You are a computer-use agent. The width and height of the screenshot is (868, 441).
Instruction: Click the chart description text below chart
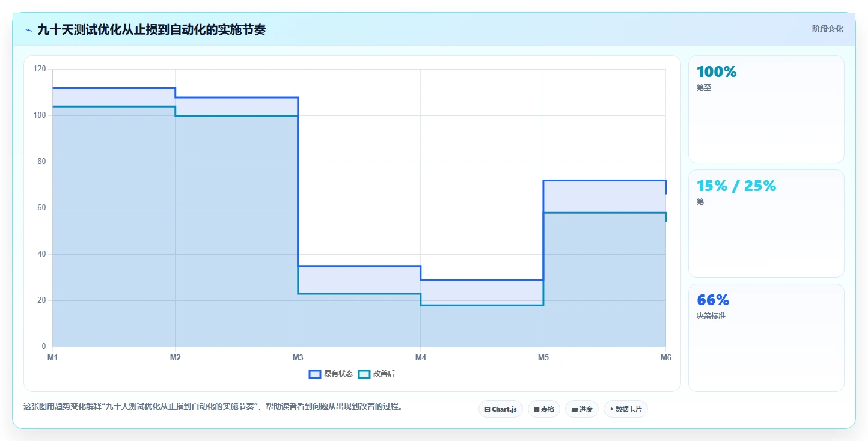213,407
